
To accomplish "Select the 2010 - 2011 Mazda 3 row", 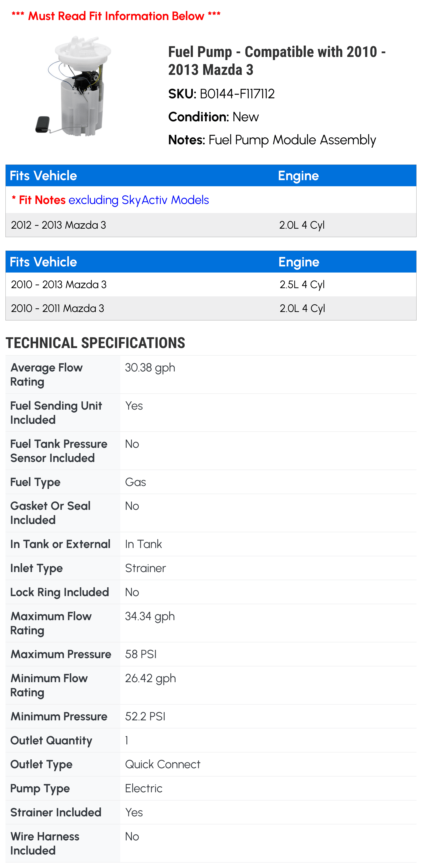I will pyautogui.click(x=58, y=308).
